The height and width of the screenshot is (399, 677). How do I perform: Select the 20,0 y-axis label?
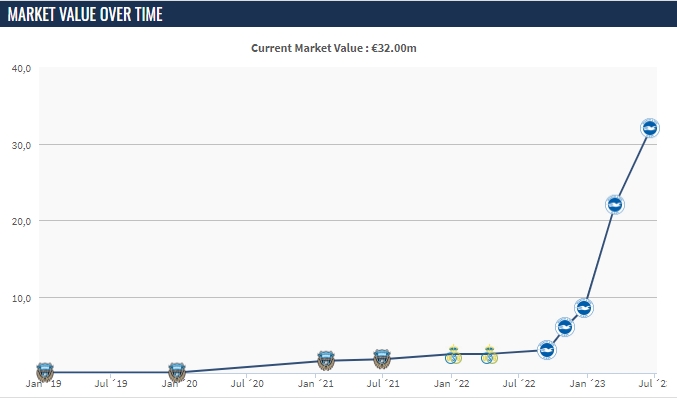(x=22, y=222)
